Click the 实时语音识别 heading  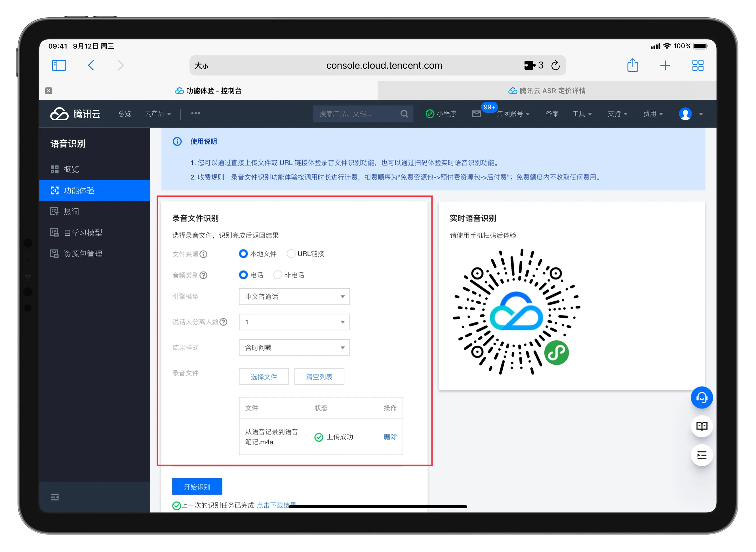coord(473,219)
